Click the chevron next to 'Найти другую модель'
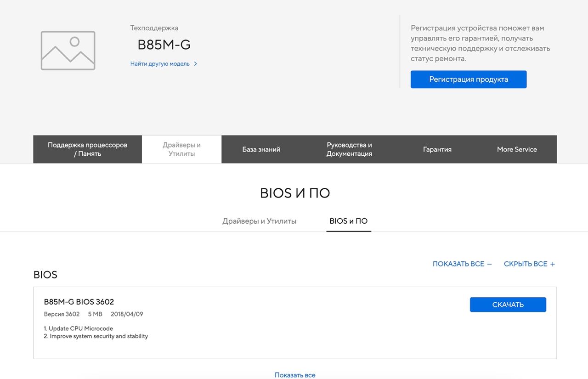 point(196,64)
